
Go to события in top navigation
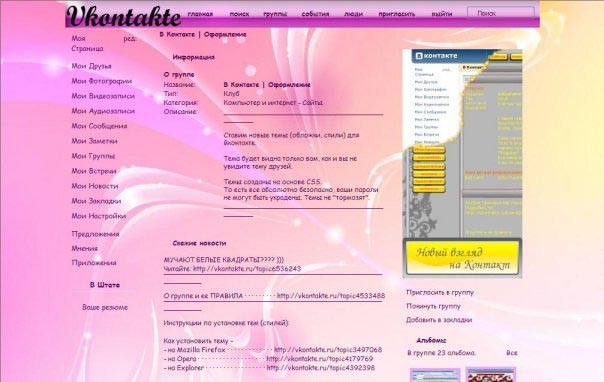point(315,14)
